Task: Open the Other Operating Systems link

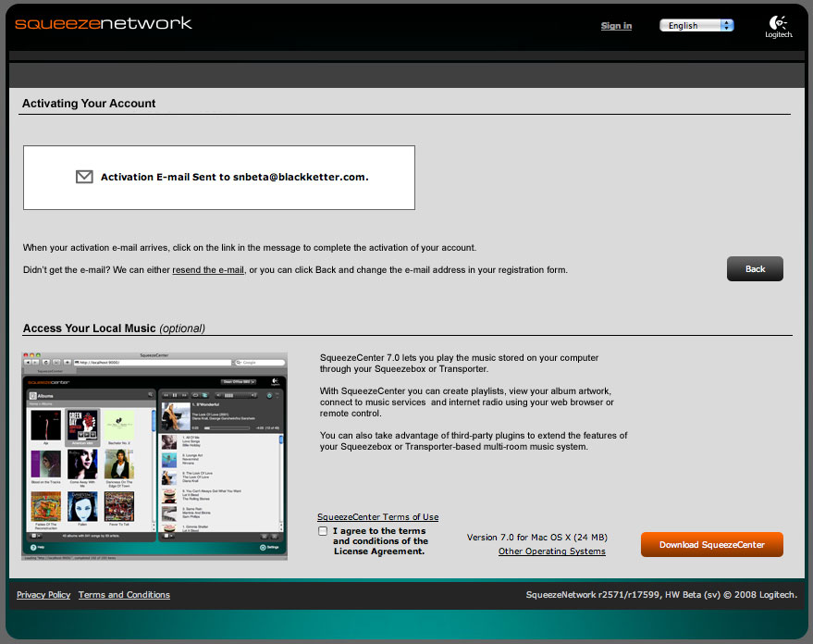Action: 551,551
